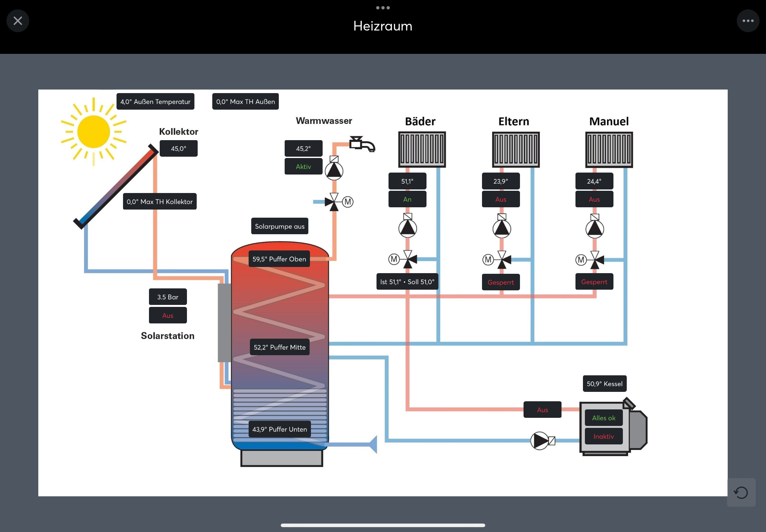Click the 59,5° Puffer Oben value
766x532 pixels.
pos(279,259)
